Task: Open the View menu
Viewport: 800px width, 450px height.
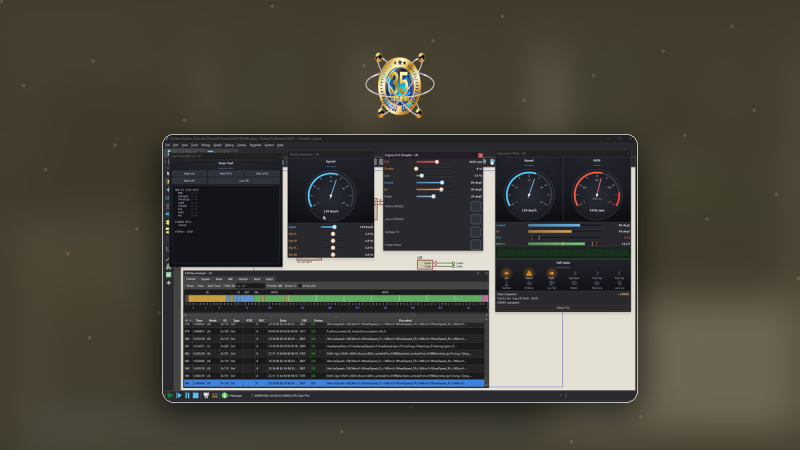Action: pyautogui.click(x=185, y=145)
